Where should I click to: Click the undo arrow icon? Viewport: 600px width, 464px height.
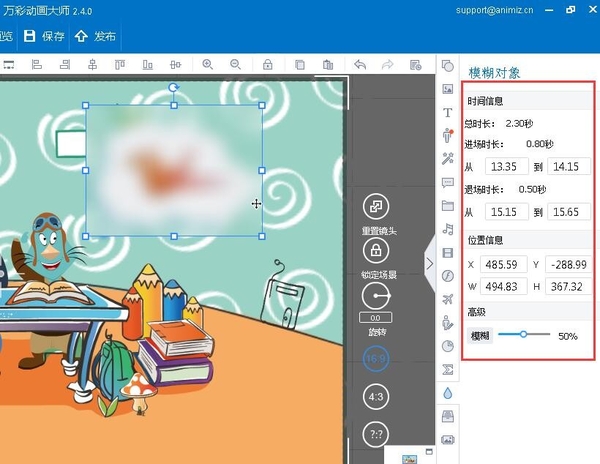point(359,65)
